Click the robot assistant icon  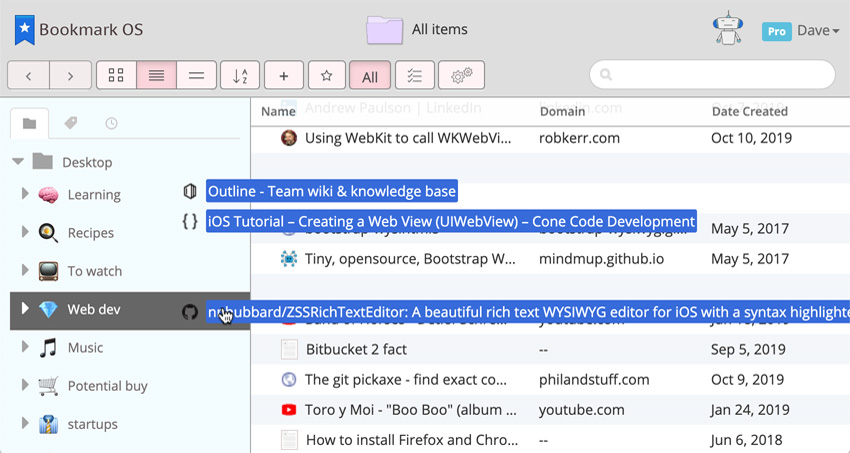point(727,30)
